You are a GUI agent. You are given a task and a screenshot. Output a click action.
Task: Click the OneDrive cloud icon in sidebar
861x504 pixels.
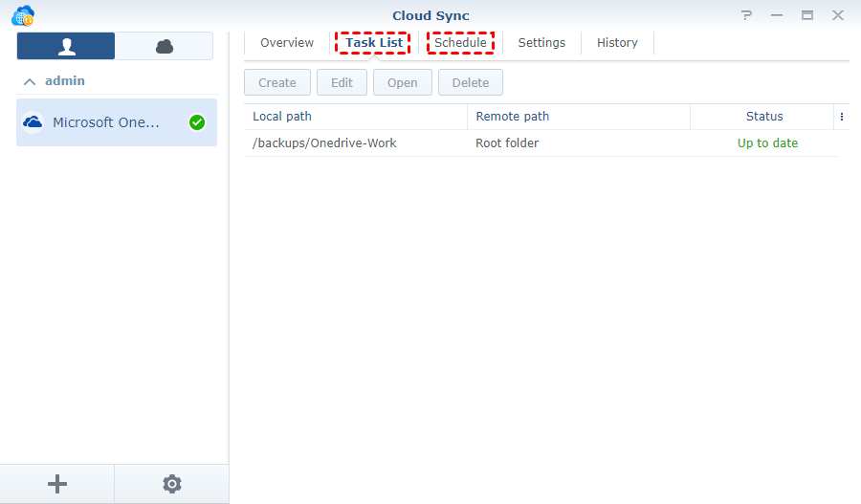33,121
